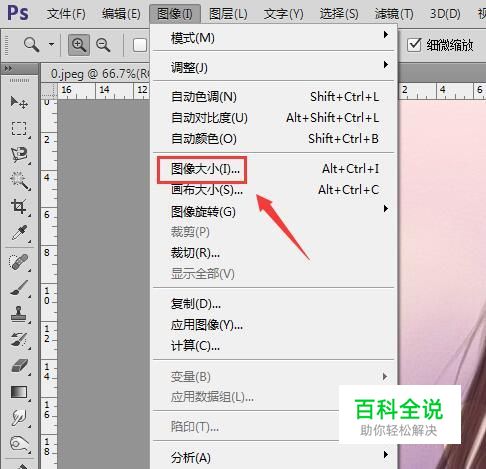Select the Rectangular Marquee tool
Image resolution: width=486 pixels, height=469 pixels.
(19, 128)
